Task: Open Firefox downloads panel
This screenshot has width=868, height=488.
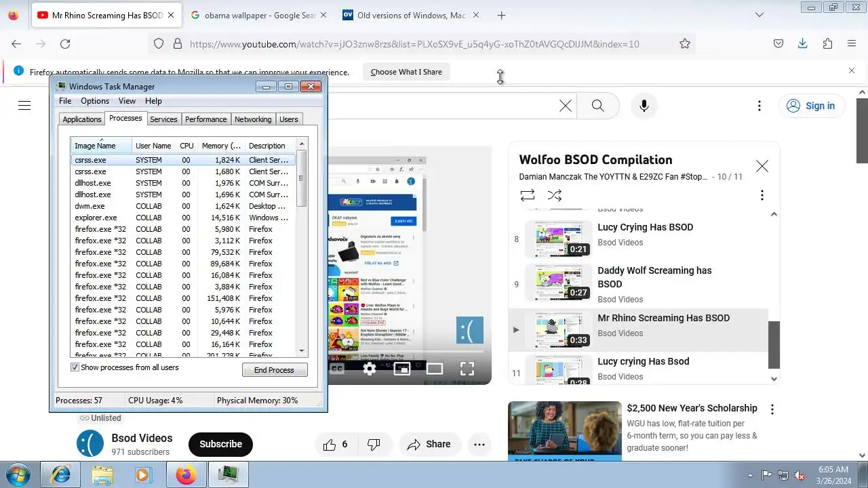Action: pyautogui.click(x=803, y=43)
